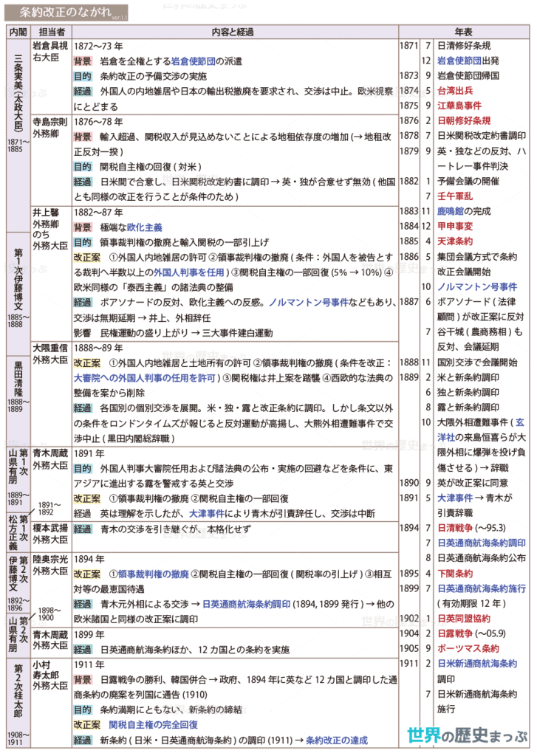The width and height of the screenshot is (537, 756).
Task: Select red "甲申事変" timeline entry
Action: click(x=455, y=226)
